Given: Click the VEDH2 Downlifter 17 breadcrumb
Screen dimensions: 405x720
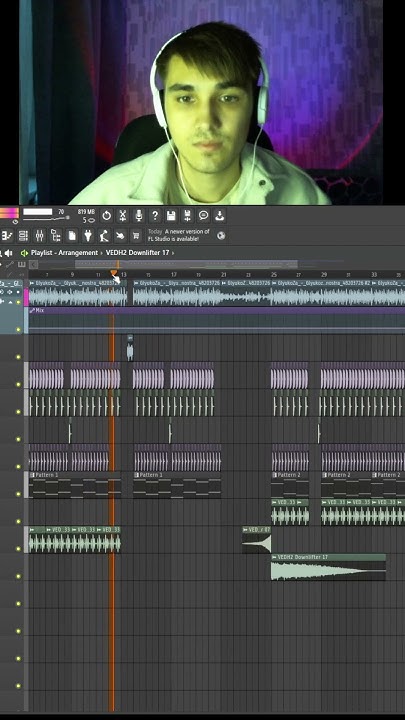Looking at the screenshot, I should (x=137, y=253).
